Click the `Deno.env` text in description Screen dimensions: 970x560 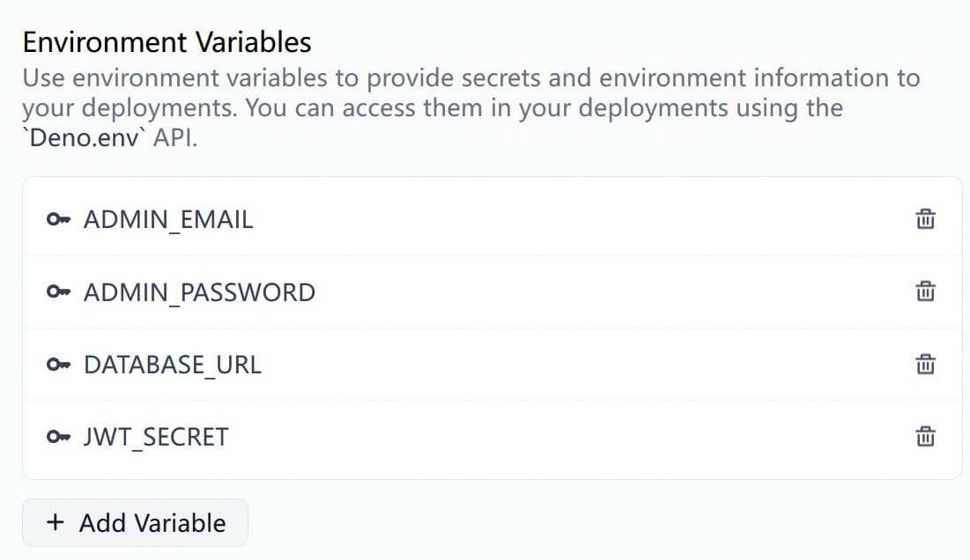[85, 138]
